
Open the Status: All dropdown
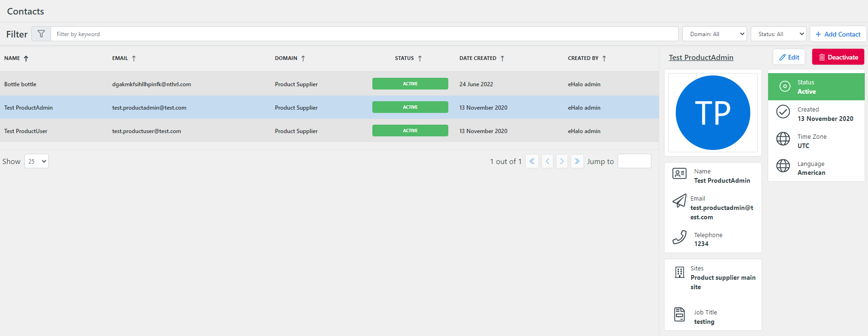click(x=778, y=34)
